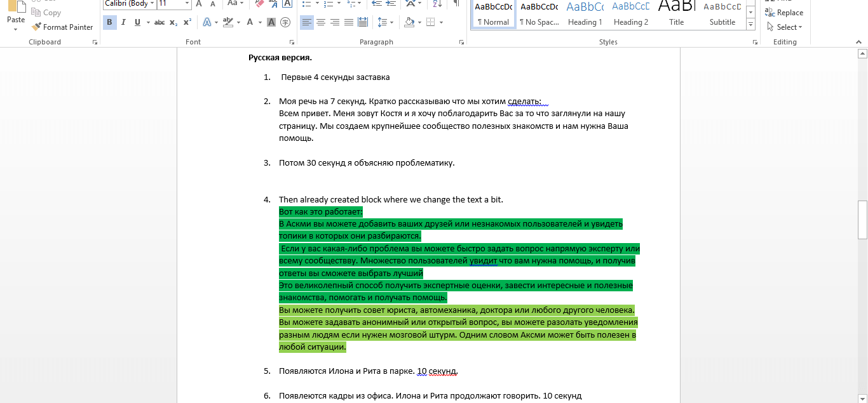The height and width of the screenshot is (403, 868).
Task: Click the heading 'Русская версия.'
Action: click(x=280, y=58)
